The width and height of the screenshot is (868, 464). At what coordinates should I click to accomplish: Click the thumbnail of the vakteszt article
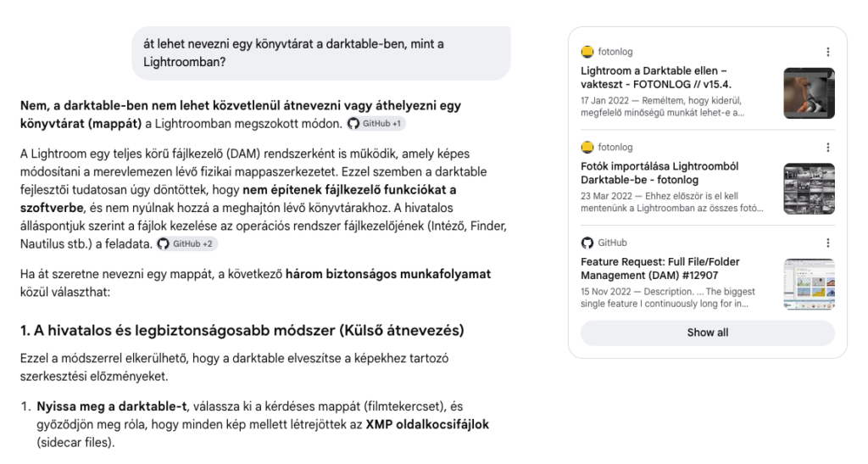[x=809, y=93]
